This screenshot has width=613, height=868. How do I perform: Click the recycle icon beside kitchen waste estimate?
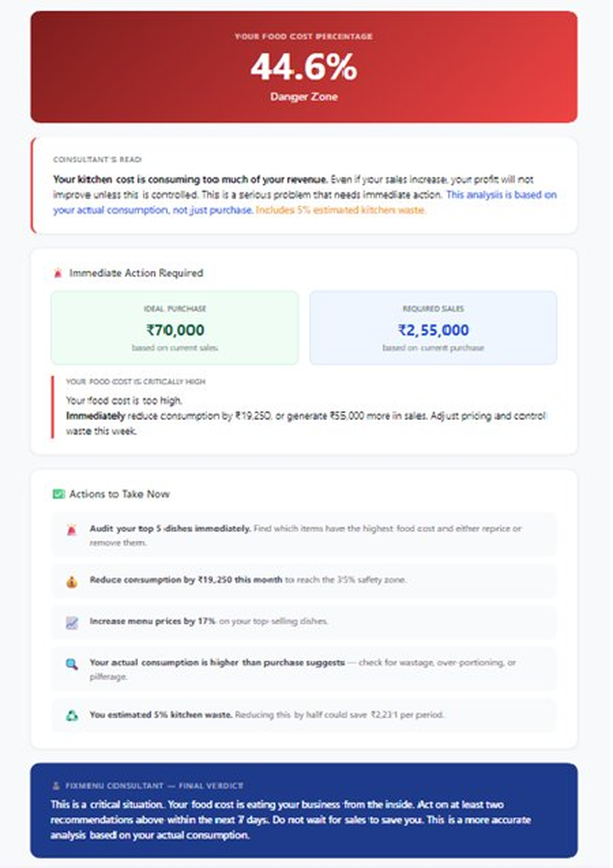72,716
